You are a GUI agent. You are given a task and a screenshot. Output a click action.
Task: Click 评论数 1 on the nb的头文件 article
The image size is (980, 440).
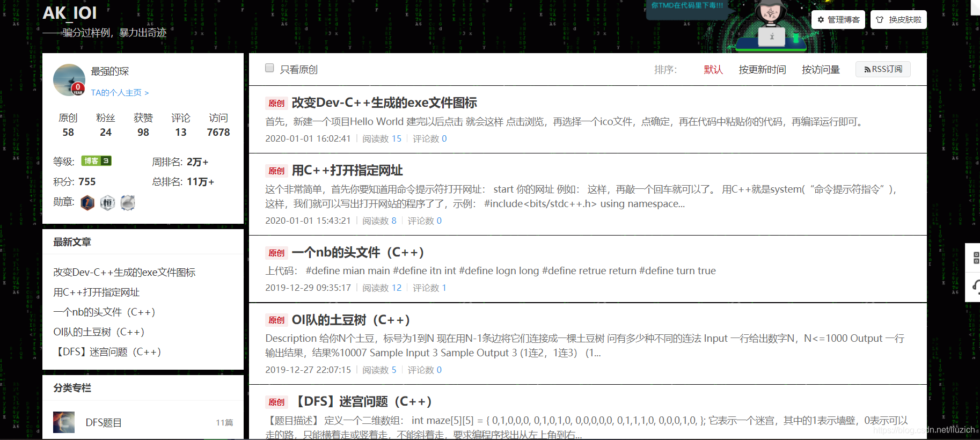(x=429, y=288)
